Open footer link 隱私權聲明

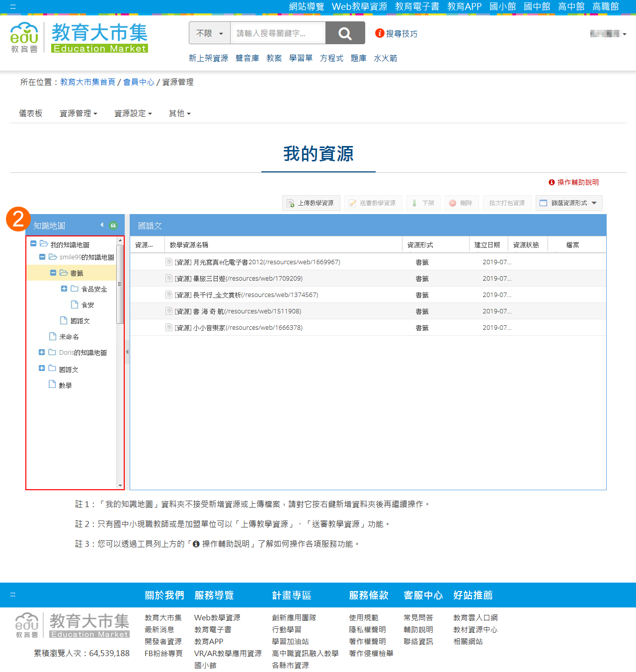[367, 629]
